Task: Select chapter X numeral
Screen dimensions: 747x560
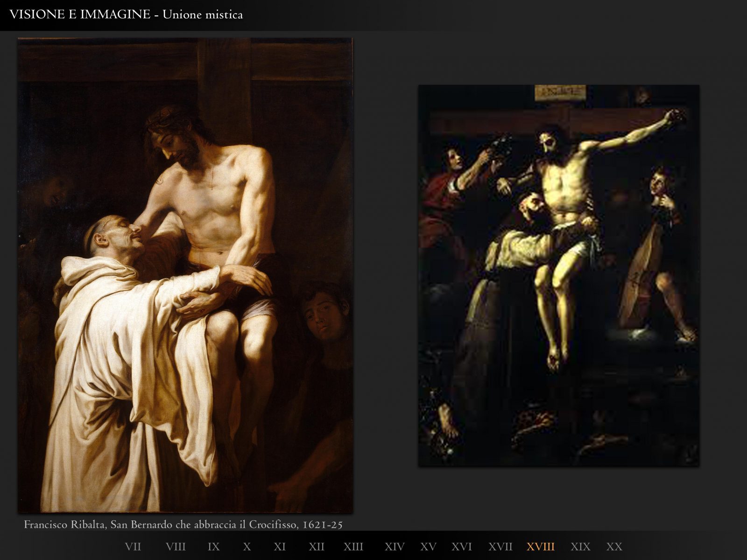Action: 247,546
